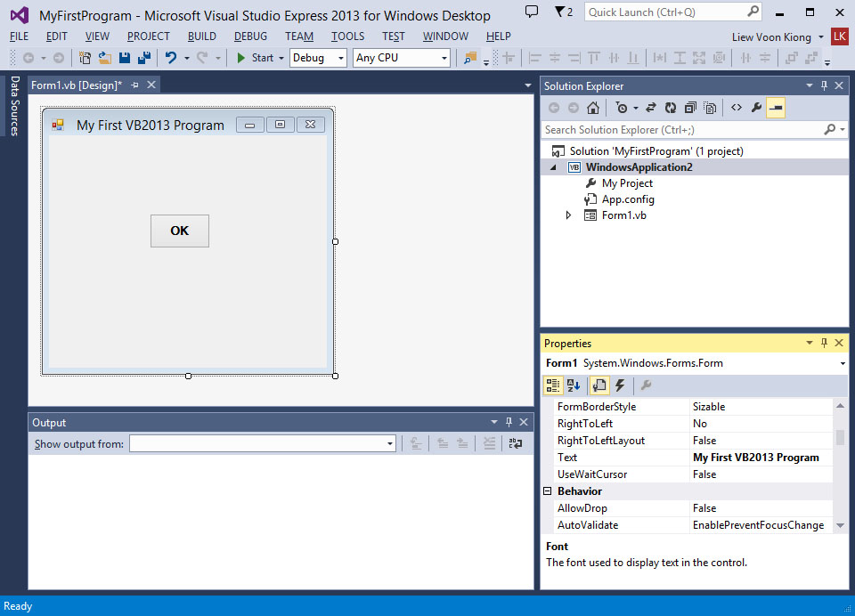The image size is (855, 616).
Task: Click the Show All Files icon
Action: [710, 108]
